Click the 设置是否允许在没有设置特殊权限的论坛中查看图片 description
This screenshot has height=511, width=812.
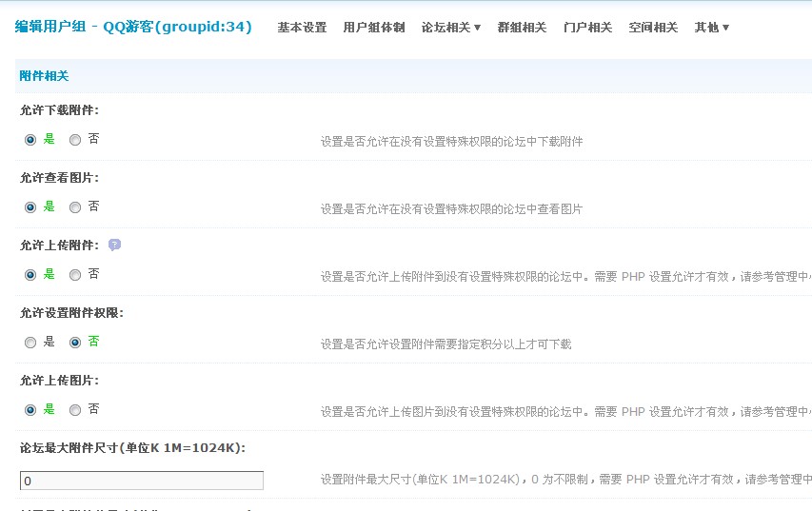451,209
